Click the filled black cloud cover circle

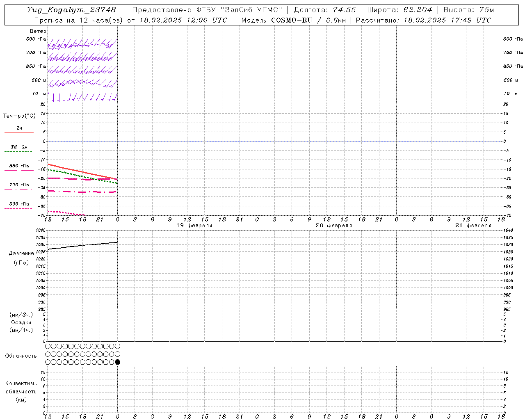[118, 362]
